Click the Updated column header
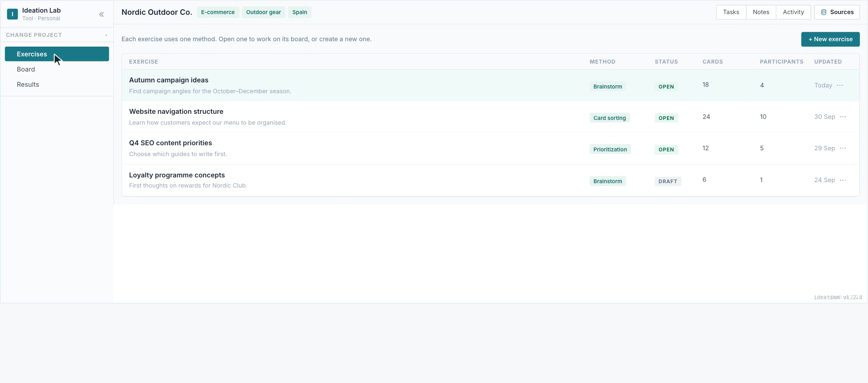 828,61
